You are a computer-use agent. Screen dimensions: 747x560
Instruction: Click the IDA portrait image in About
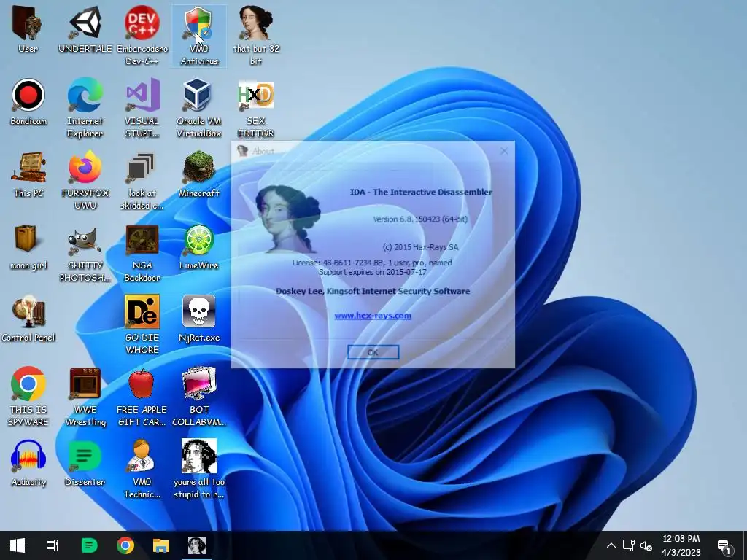[287, 219]
